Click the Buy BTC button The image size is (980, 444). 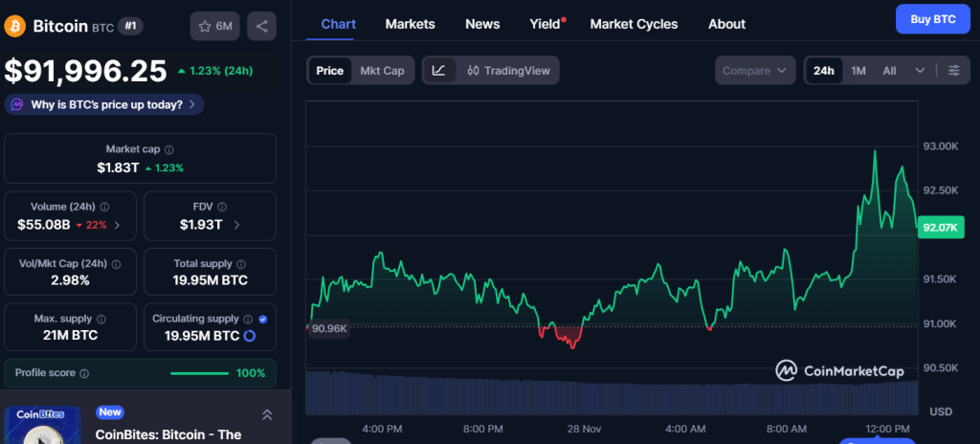(x=932, y=19)
